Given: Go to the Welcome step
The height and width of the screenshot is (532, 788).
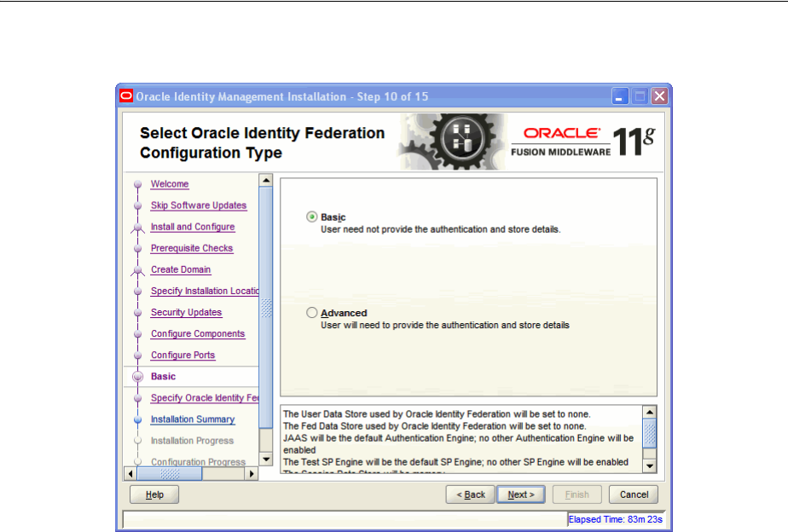Looking at the screenshot, I should 170,184.
